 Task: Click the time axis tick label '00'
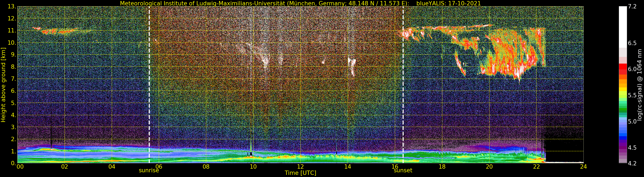click(20, 167)
